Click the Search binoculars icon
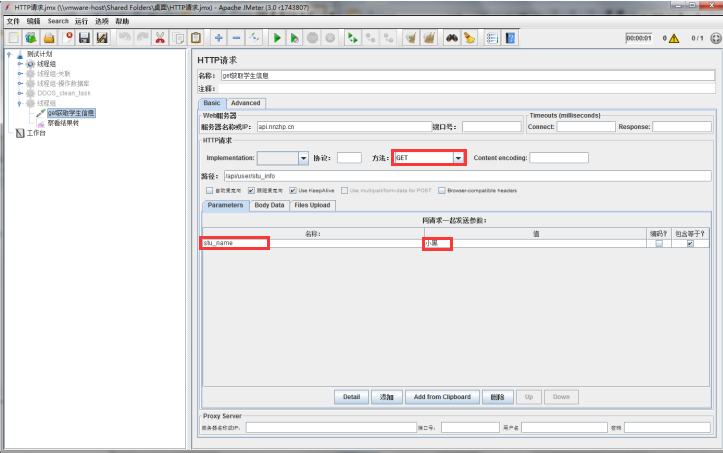Screen dimensions: 723x453 tap(451, 38)
